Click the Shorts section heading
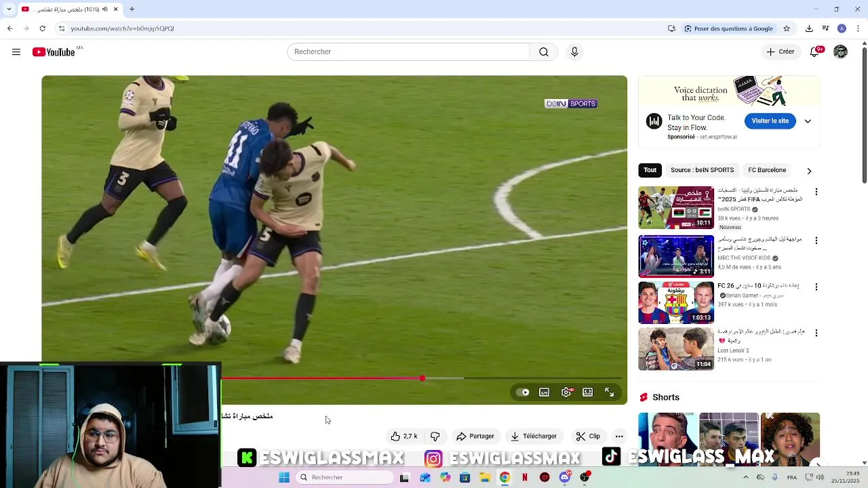 click(x=666, y=397)
